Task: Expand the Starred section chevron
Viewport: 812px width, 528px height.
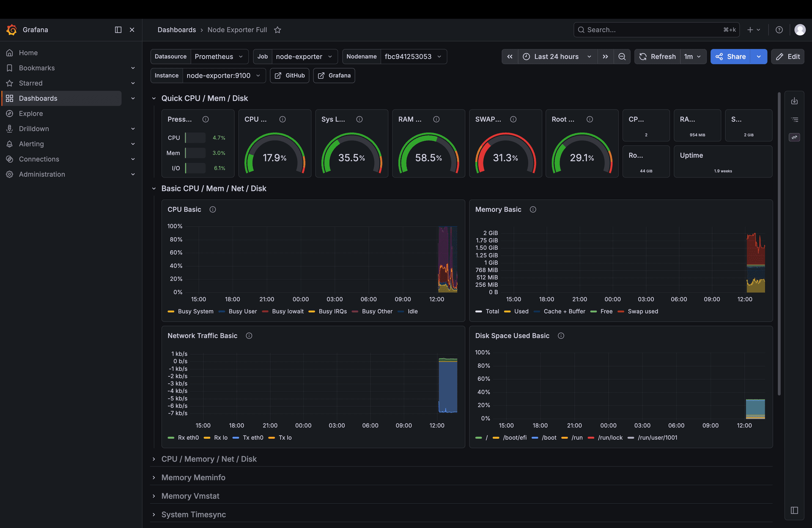Action: [x=133, y=83]
